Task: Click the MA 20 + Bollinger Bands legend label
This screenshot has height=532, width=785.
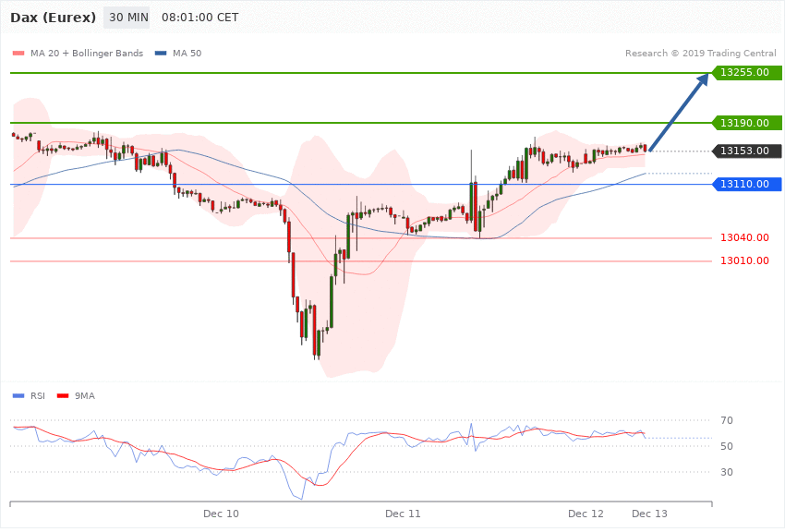Action: 87,53
